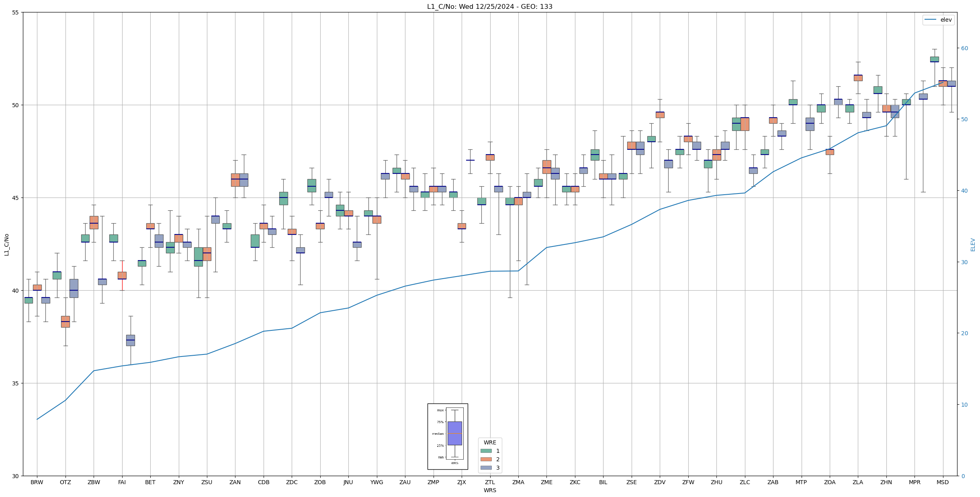Click the FAI station x-axis label

[x=122, y=482]
